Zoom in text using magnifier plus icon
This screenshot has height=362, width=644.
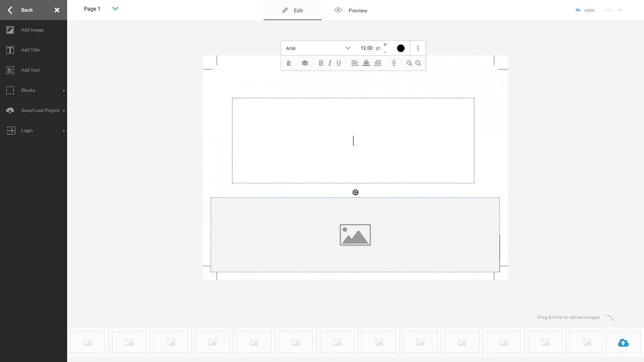tap(409, 63)
